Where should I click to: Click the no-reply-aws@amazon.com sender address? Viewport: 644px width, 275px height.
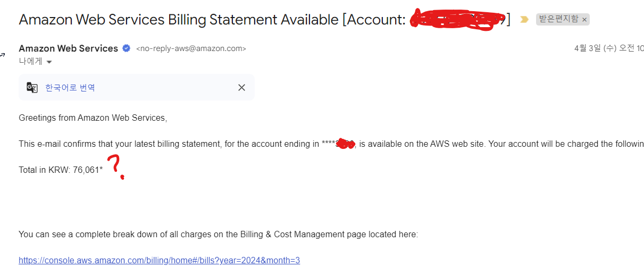(x=191, y=49)
